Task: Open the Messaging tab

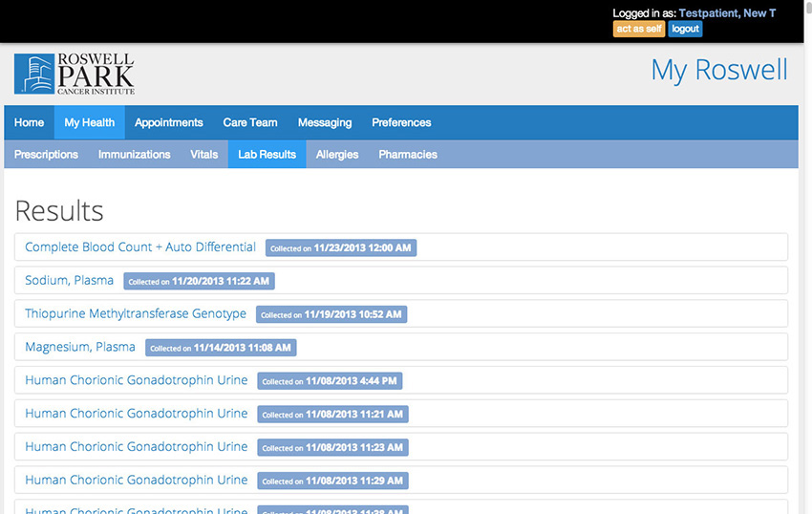Action: pos(325,123)
